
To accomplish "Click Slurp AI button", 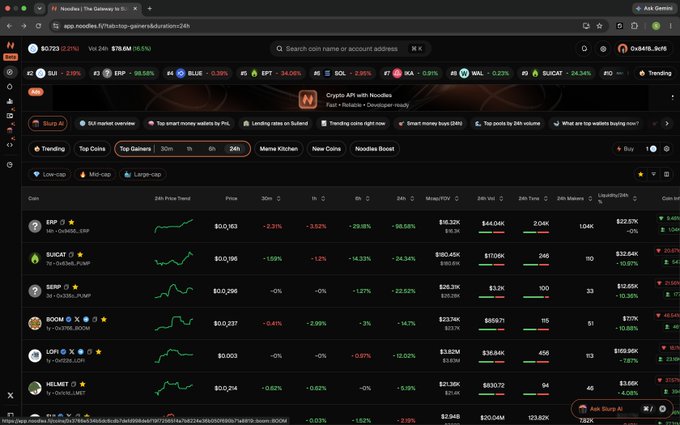I will pyautogui.click(x=48, y=124).
